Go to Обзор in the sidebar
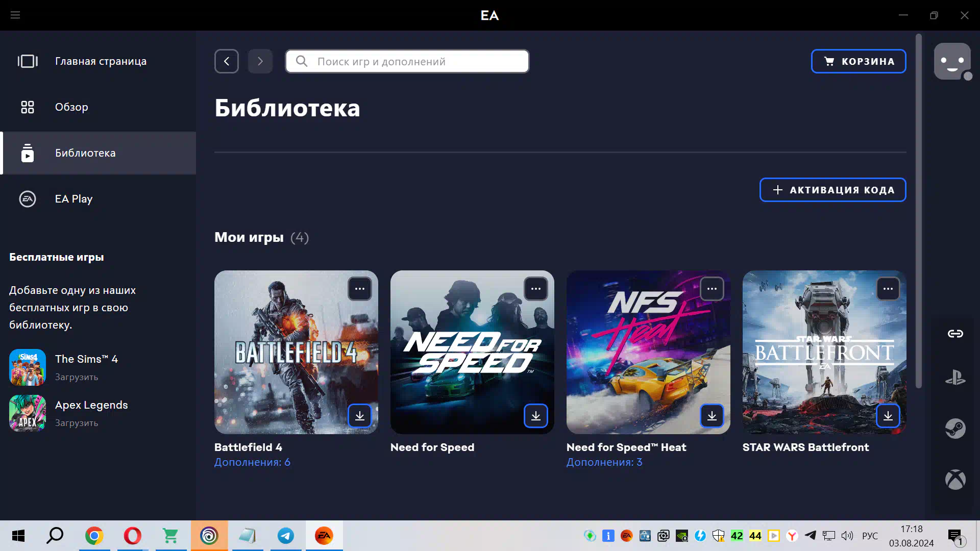The width and height of the screenshot is (980, 551). click(x=71, y=107)
